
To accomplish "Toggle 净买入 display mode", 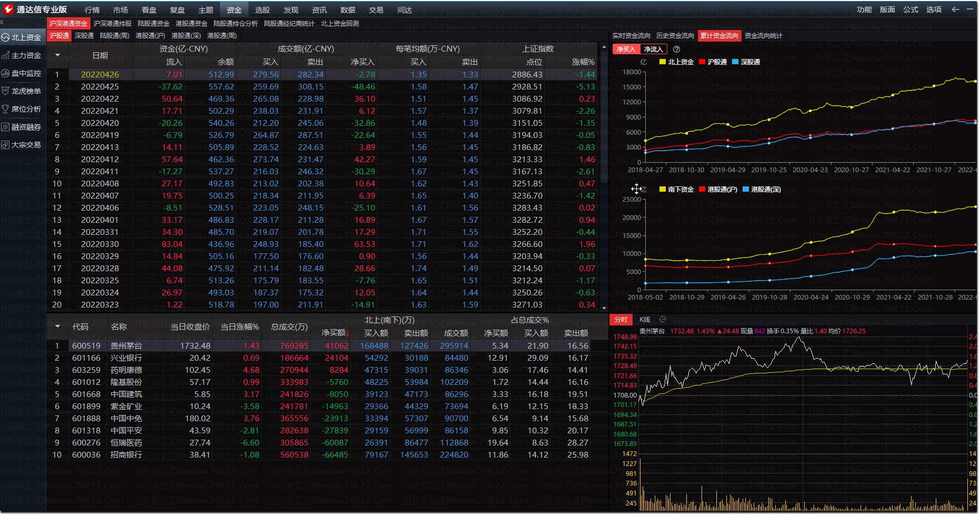I will coord(626,49).
